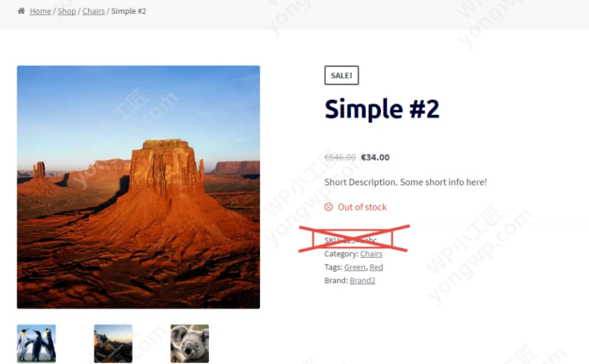Select the penguins gallery thumbnail

coord(36,343)
